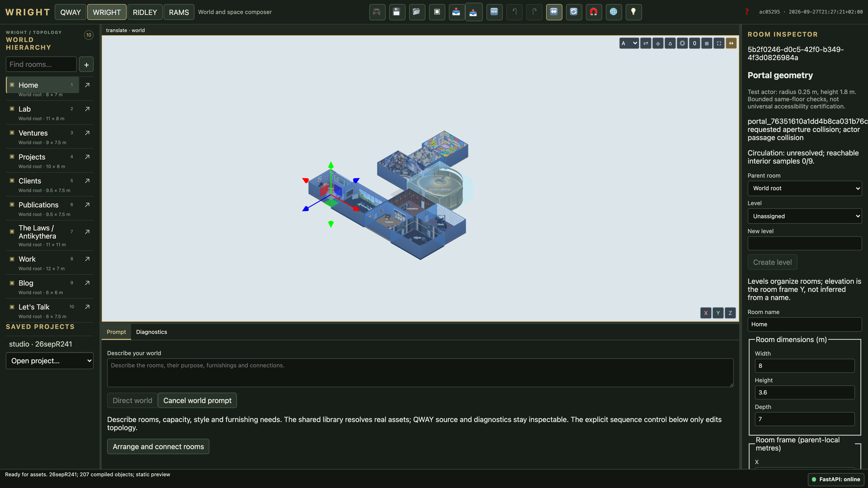
Task: Switch to the QWAY tab
Action: pyautogui.click(x=71, y=12)
